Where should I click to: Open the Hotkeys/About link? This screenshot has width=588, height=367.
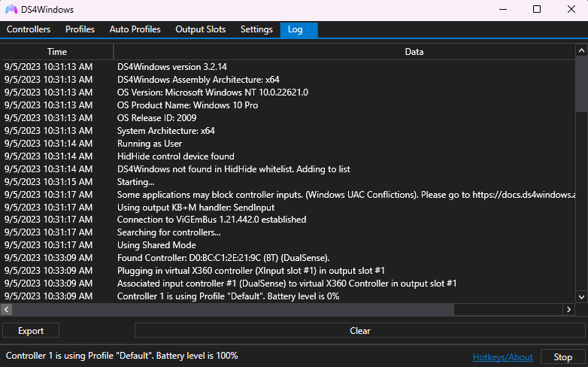502,357
